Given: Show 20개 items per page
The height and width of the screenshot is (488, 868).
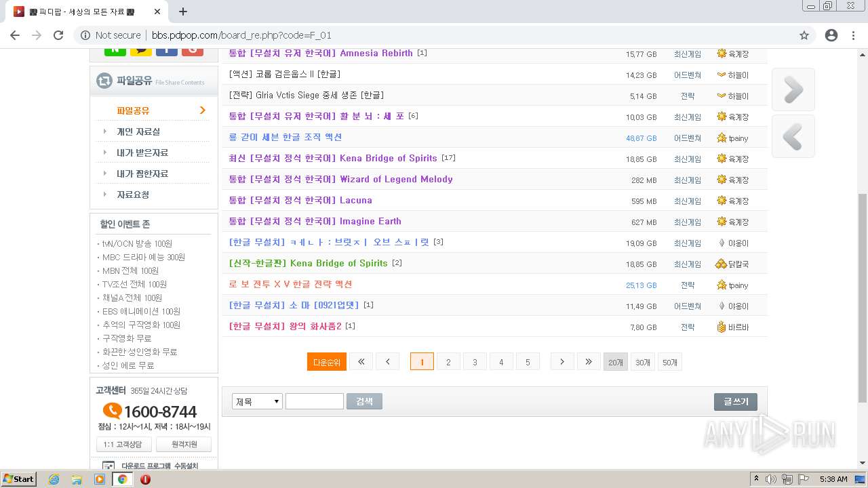Looking at the screenshot, I should point(616,362).
